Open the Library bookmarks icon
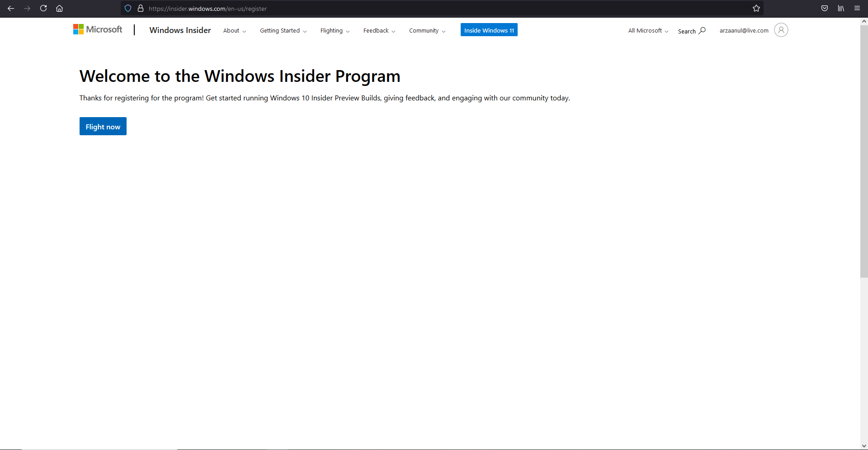Screen dimensions: 868x450 pos(841,9)
